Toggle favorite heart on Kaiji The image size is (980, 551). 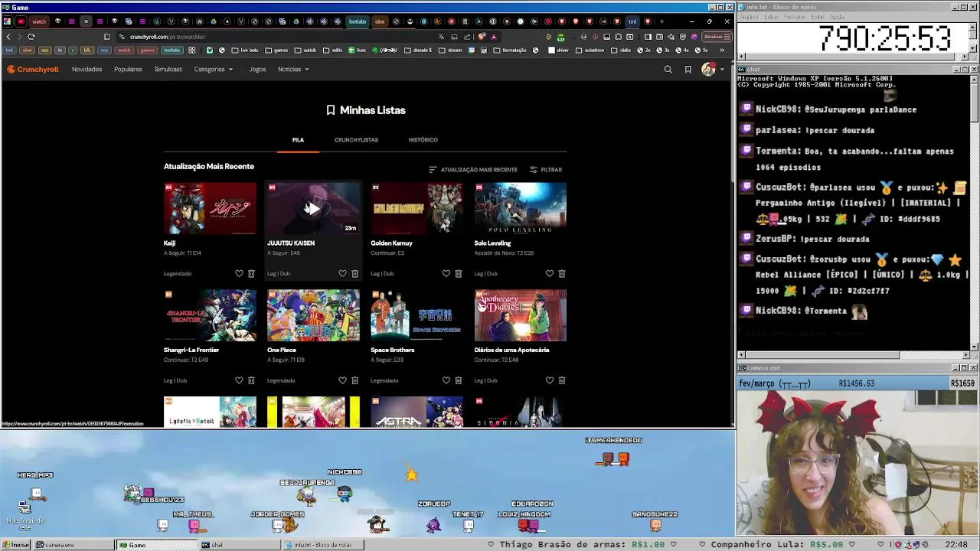(239, 273)
